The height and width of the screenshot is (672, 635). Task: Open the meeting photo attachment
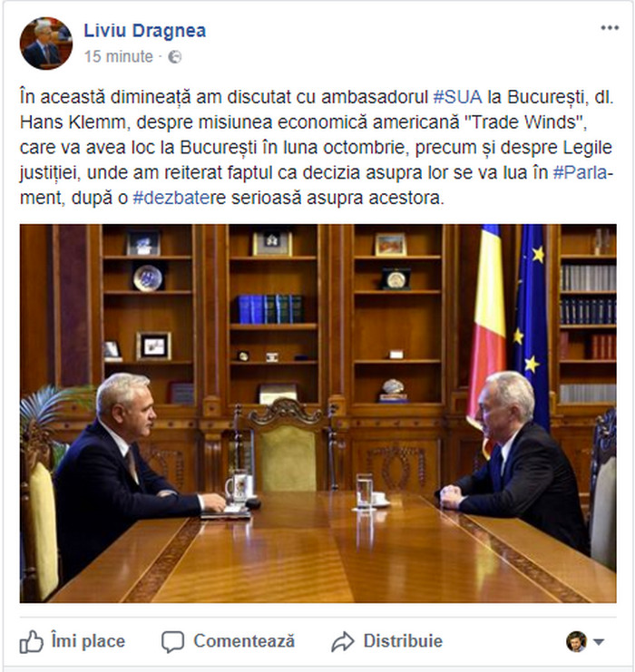(x=318, y=414)
